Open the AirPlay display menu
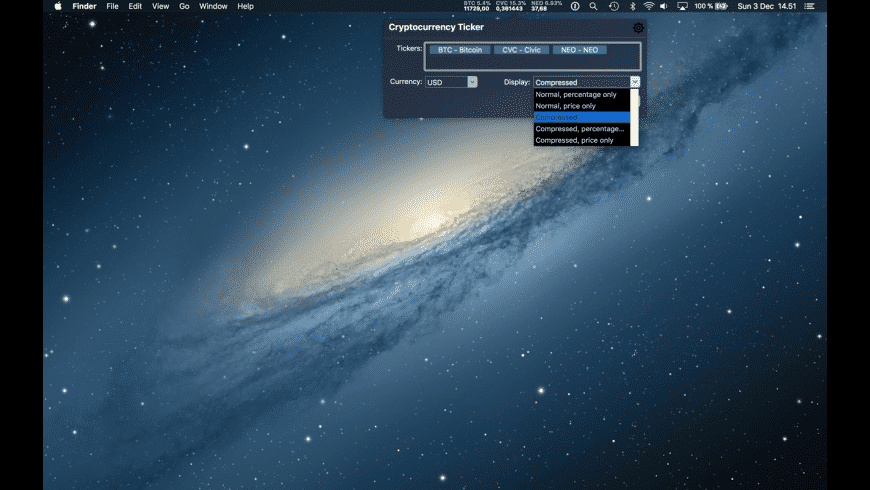Screen dimensions: 870x490 [x=682, y=6]
